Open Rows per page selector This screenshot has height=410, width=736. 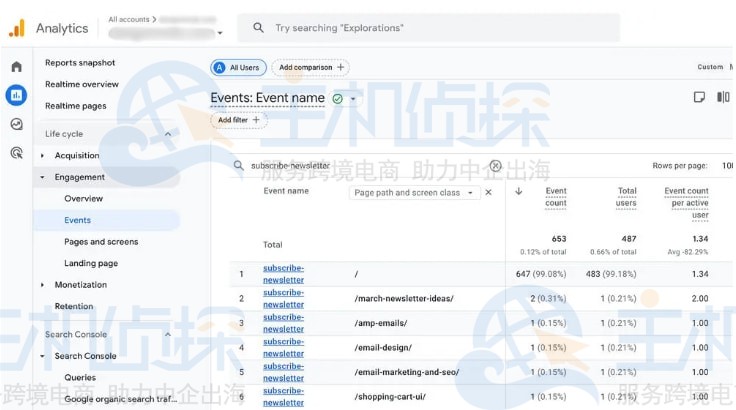[727, 165]
